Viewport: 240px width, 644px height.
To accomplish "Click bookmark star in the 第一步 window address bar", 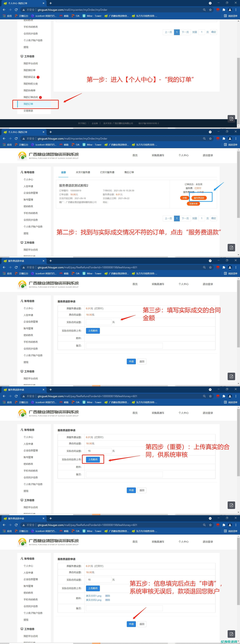I will point(210,10).
